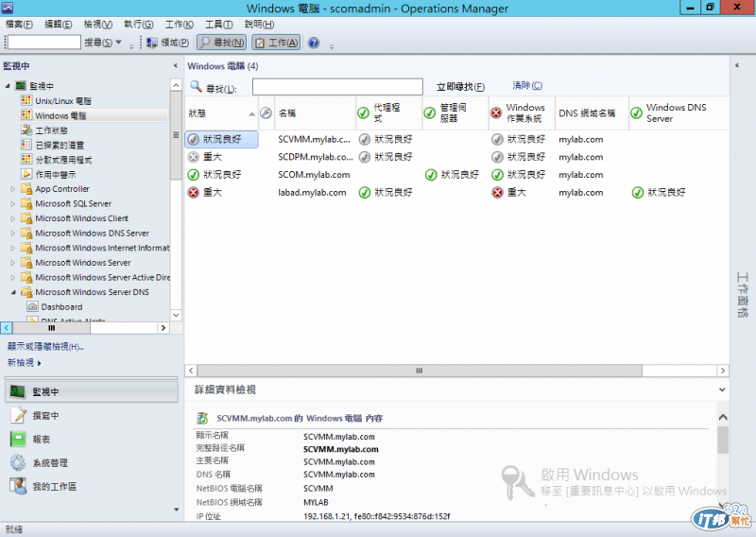Click grid horizontal scrollbar right arrow

pos(722,371)
